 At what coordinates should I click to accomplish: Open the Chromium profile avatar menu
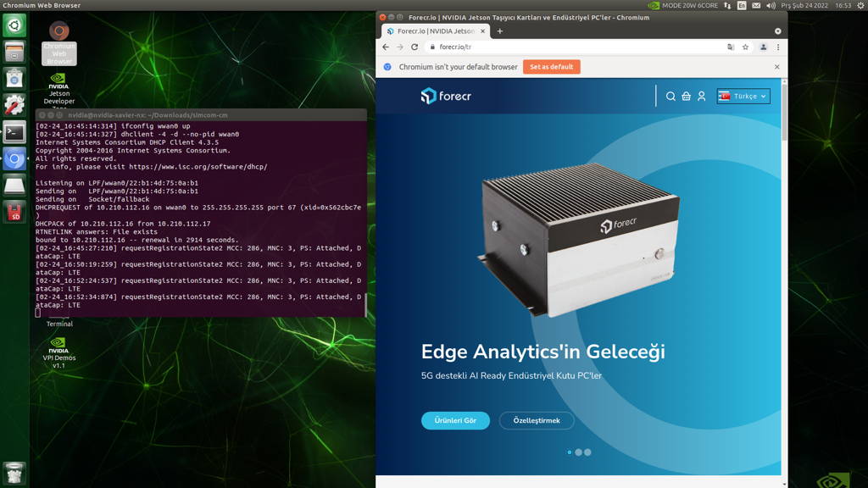point(764,47)
